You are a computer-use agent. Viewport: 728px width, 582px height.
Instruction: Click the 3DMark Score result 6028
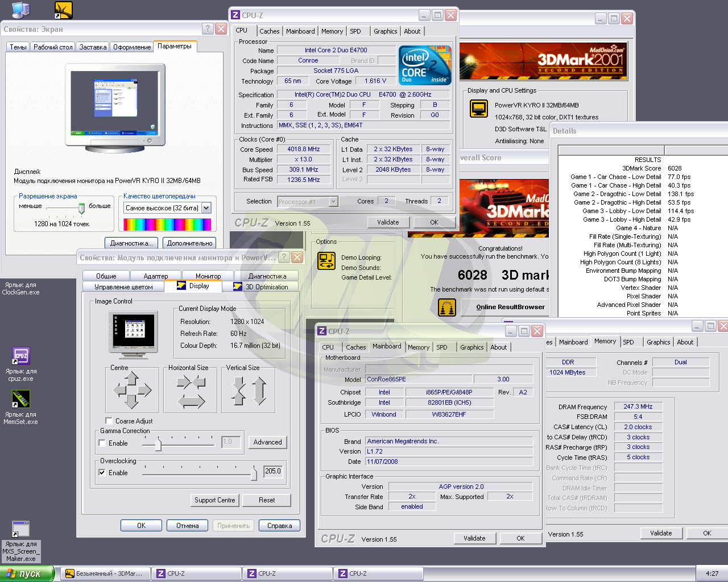click(x=675, y=168)
